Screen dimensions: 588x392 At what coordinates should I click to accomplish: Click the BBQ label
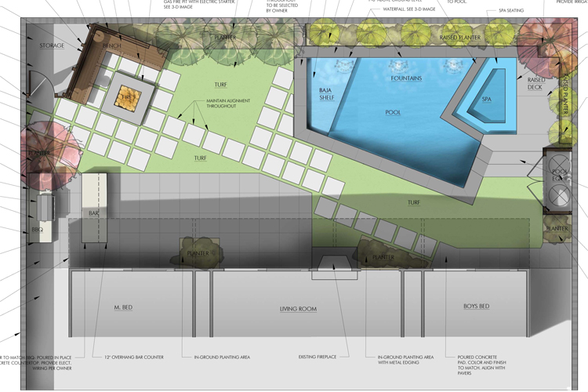point(37,229)
